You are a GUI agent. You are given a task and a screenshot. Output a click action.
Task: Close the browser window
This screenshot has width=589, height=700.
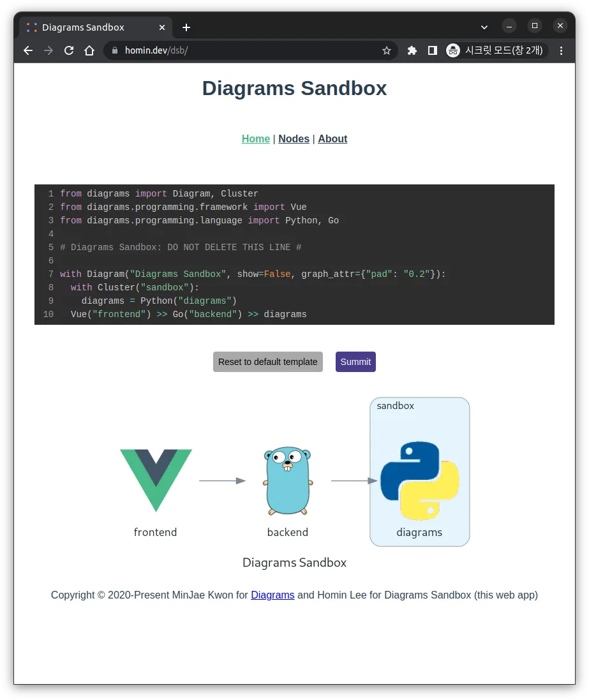pos(560,26)
